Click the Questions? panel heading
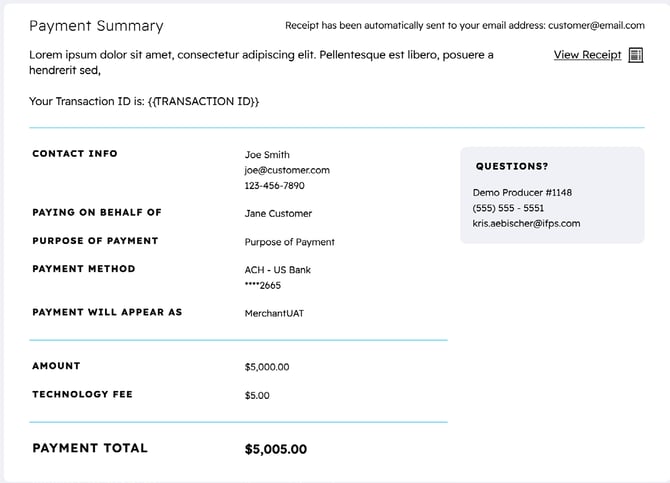670x483 pixels. tap(512, 167)
